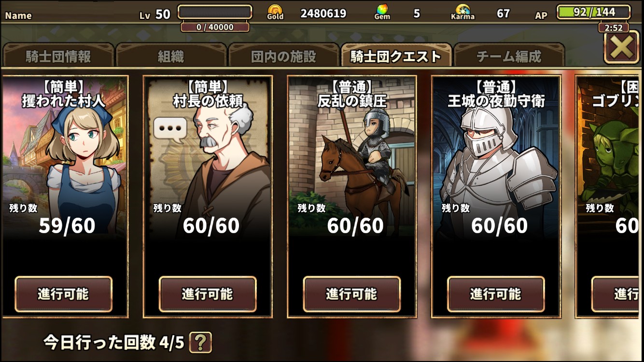Screen dimensions: 644x362
Task: Tap the green AP gauge bar
Action: coord(593,13)
